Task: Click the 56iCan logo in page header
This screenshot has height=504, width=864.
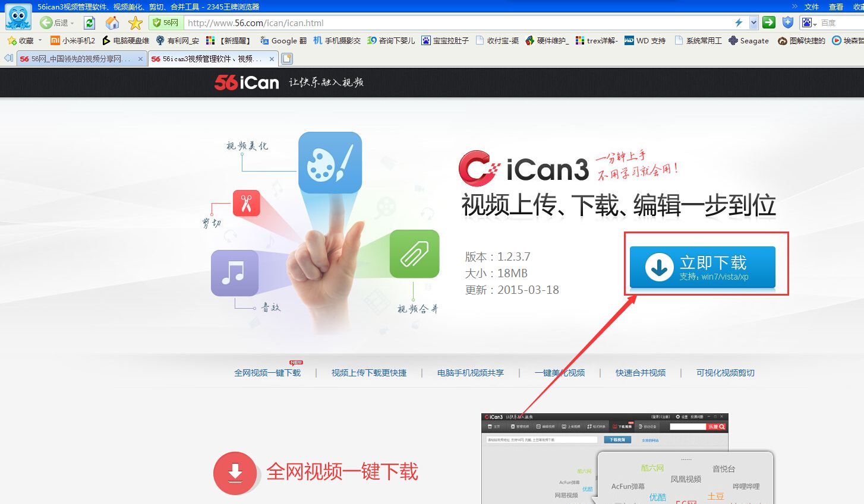Action: pos(247,83)
